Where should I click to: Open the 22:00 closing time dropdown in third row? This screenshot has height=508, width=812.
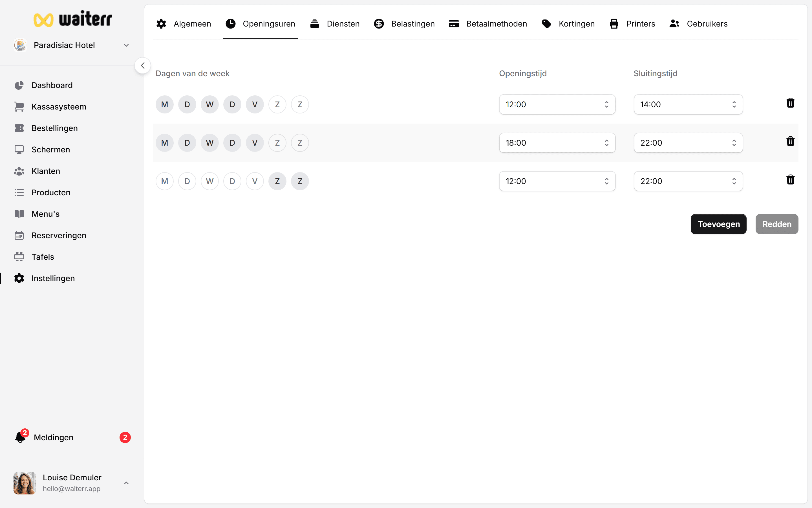pos(688,181)
